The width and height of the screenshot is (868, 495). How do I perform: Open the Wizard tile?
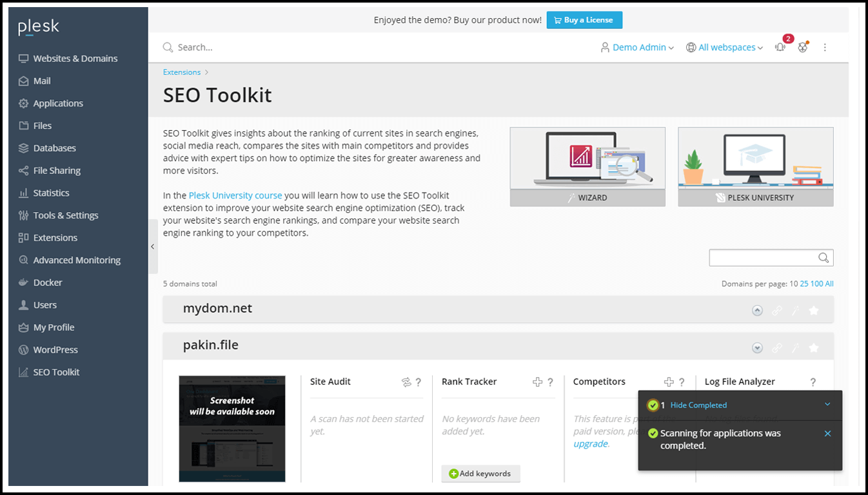587,167
